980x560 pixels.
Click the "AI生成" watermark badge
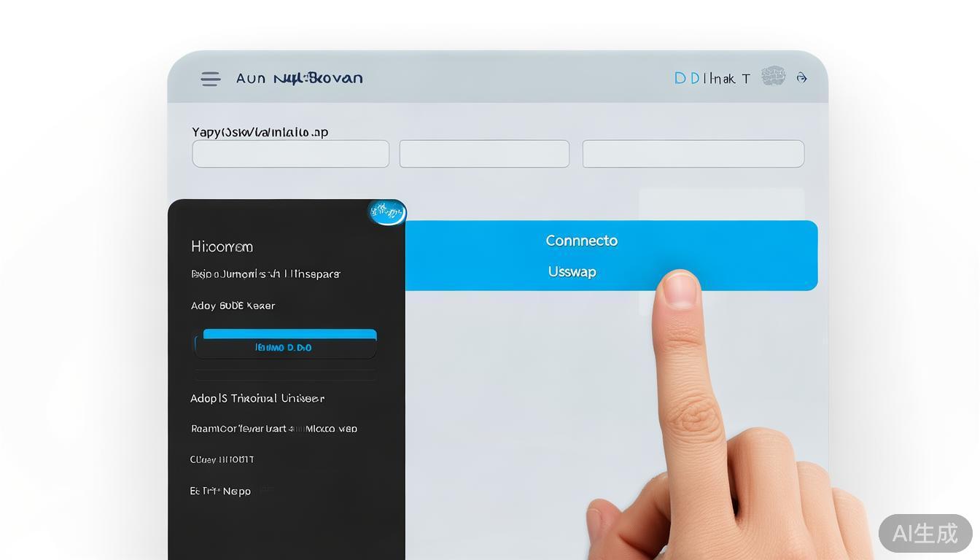pyautogui.click(x=925, y=533)
